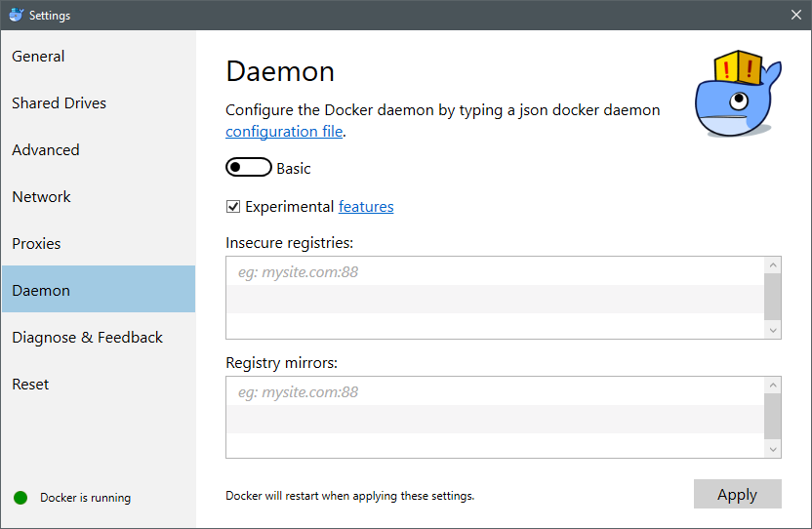Click the whale mascot with warning boxes
Viewport: 812px width, 529px height.
pyautogui.click(x=738, y=94)
